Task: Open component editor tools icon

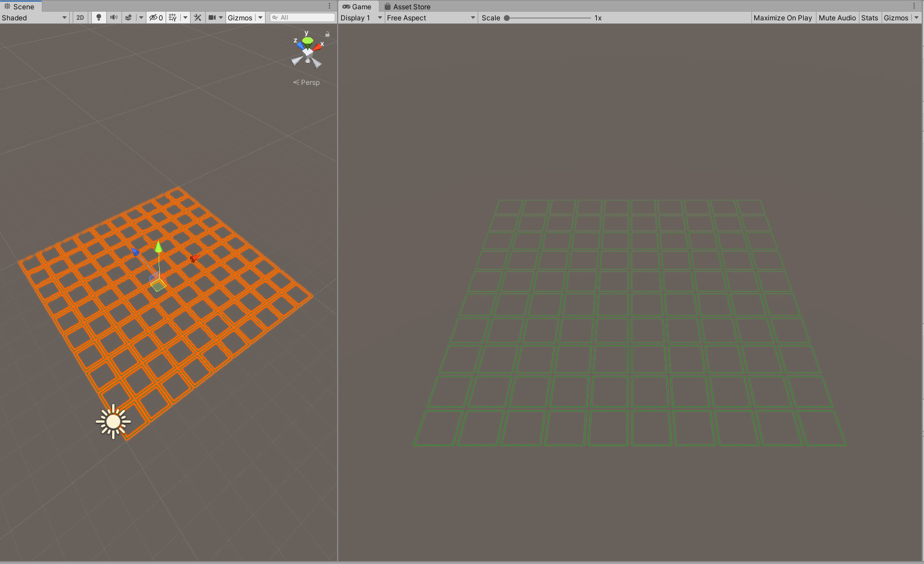Action: 198,17
